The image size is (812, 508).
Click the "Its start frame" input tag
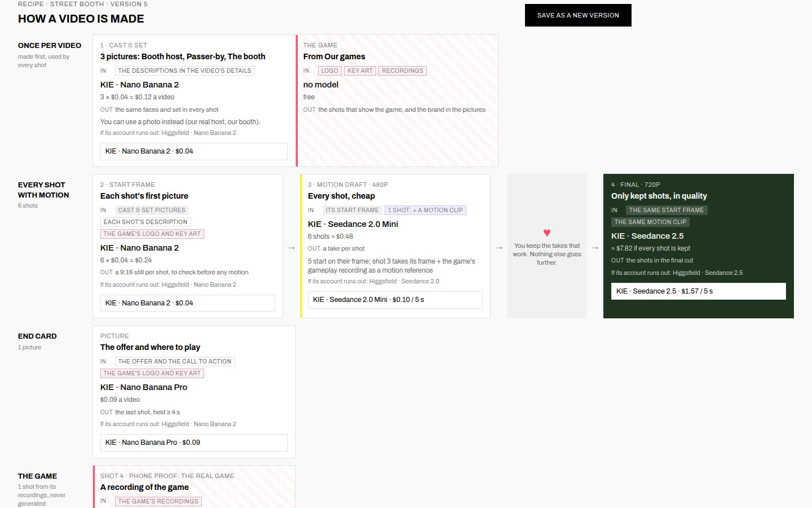click(x=352, y=210)
